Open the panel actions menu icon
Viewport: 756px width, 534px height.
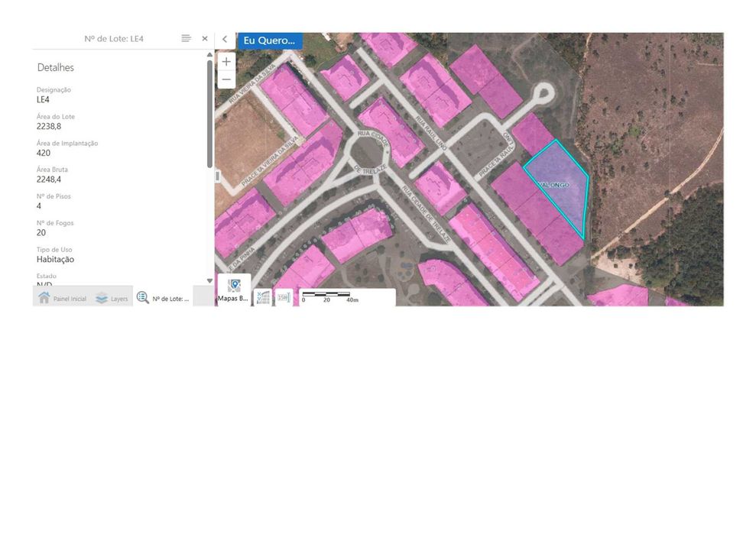[x=186, y=38]
